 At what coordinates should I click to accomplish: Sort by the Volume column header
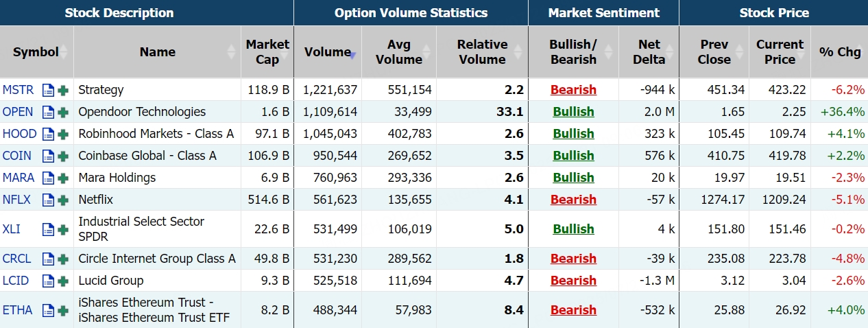click(328, 52)
